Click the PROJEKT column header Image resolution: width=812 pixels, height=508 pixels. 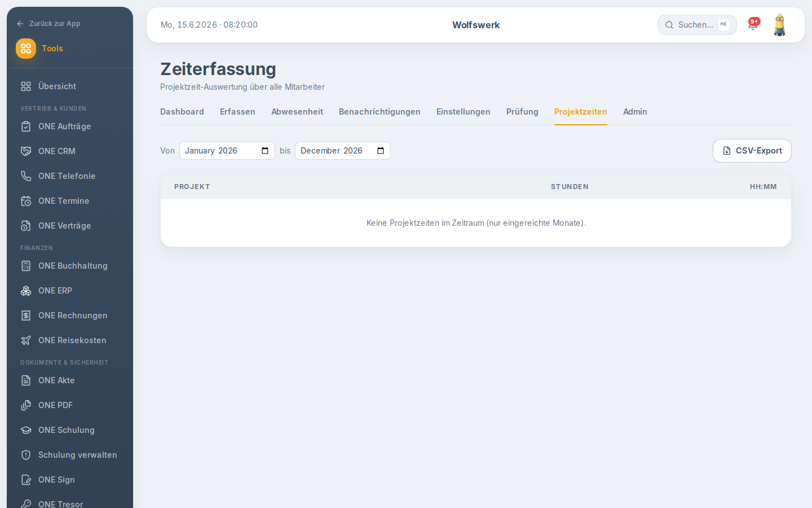[x=192, y=187]
